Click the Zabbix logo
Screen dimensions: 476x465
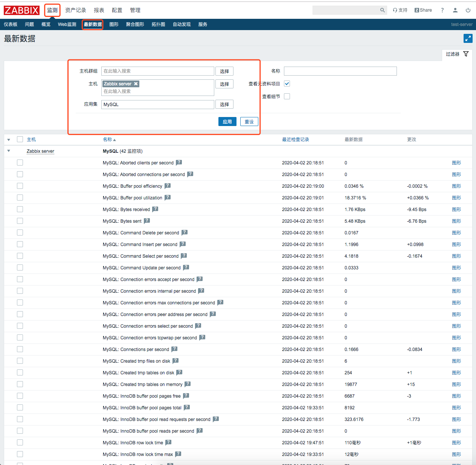pos(21,10)
